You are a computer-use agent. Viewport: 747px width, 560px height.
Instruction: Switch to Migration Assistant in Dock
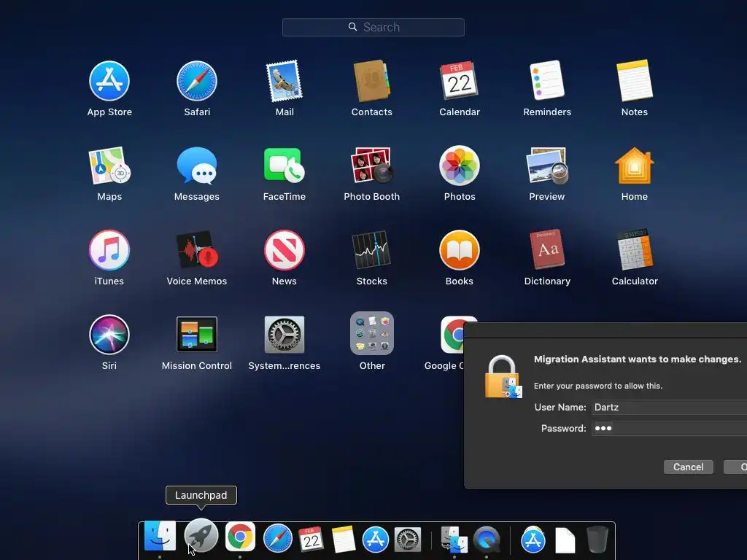tap(454, 540)
